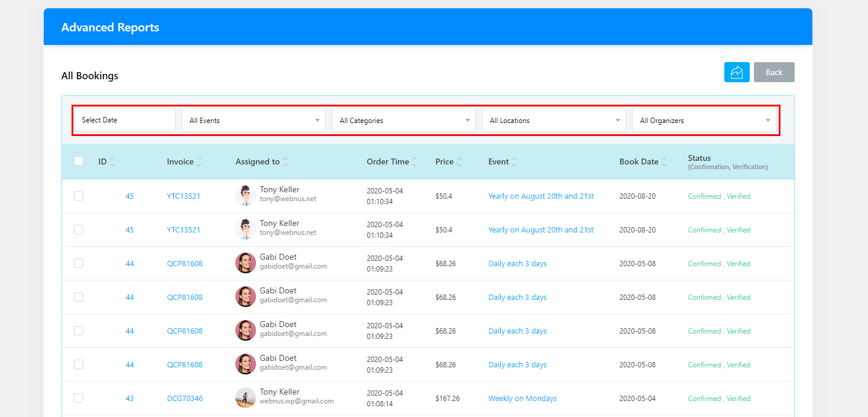The height and width of the screenshot is (417, 868).
Task: Click the Status column header
Action: coord(728,162)
